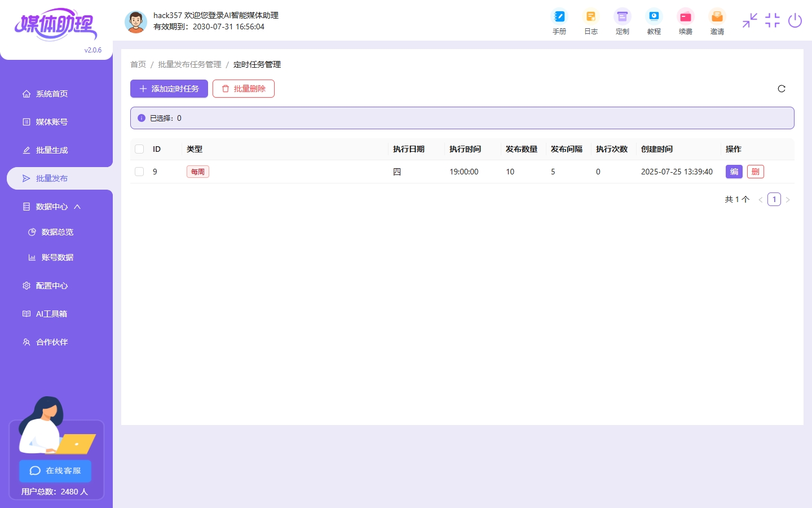Open the AI工具箱 sidebar menu
The image size is (812, 508).
tap(51, 314)
